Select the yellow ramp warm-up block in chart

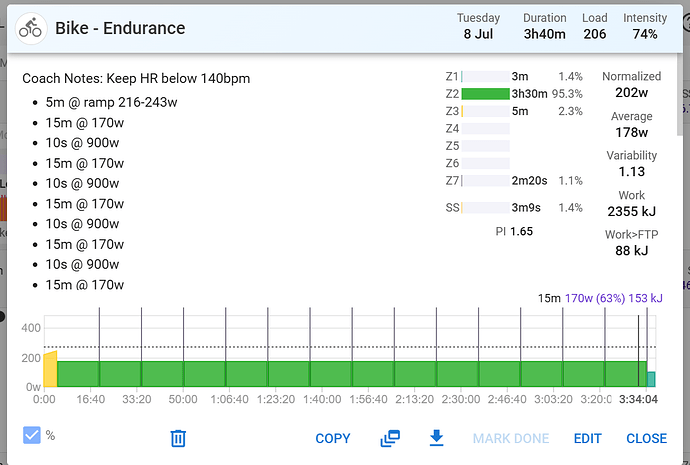coord(50,370)
